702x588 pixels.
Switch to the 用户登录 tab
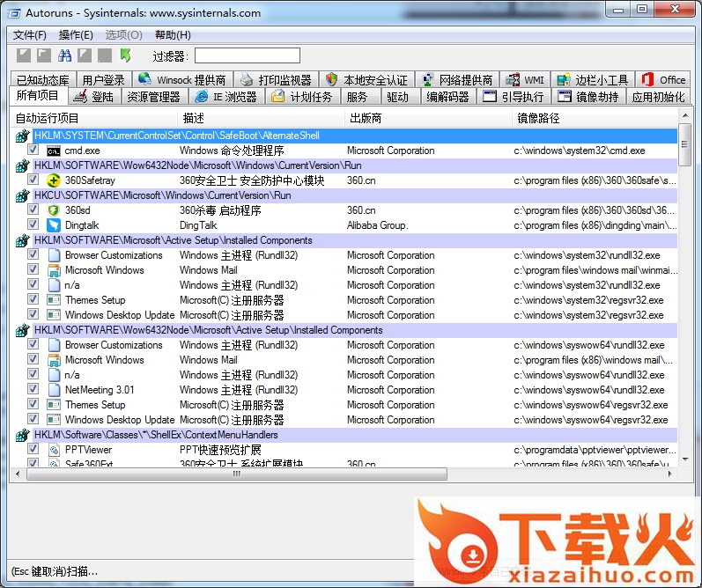(x=104, y=79)
